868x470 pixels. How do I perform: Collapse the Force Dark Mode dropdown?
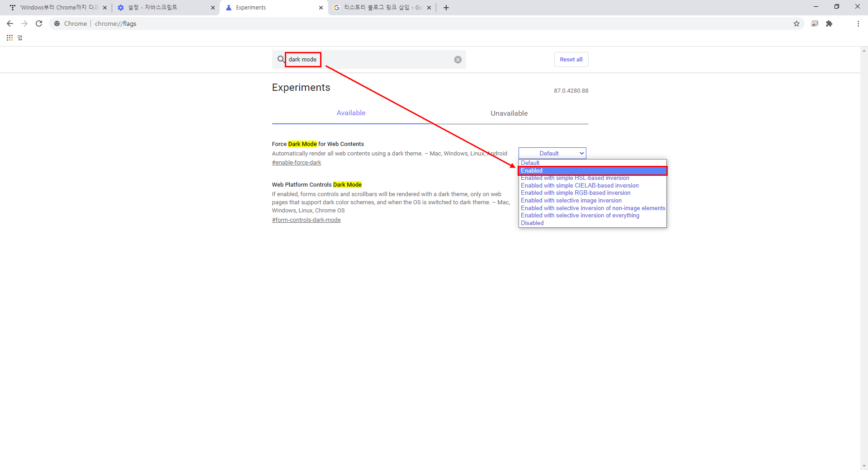(552, 153)
